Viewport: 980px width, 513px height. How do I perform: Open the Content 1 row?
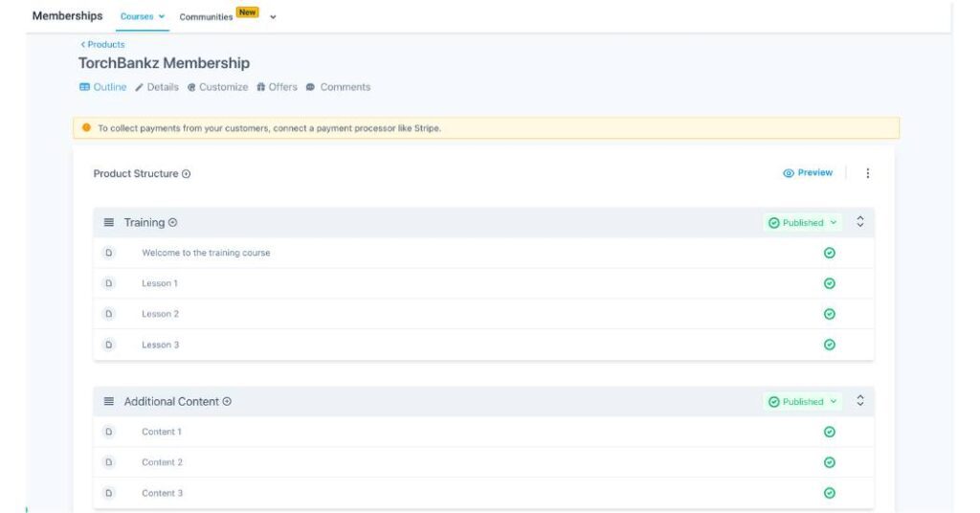pyautogui.click(x=483, y=431)
